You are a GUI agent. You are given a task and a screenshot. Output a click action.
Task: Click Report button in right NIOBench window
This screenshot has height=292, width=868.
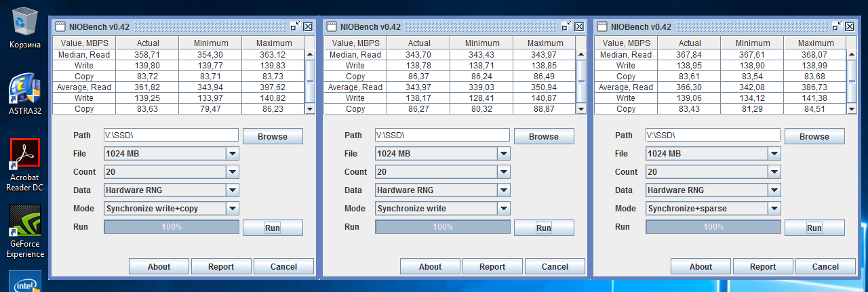pos(763,266)
